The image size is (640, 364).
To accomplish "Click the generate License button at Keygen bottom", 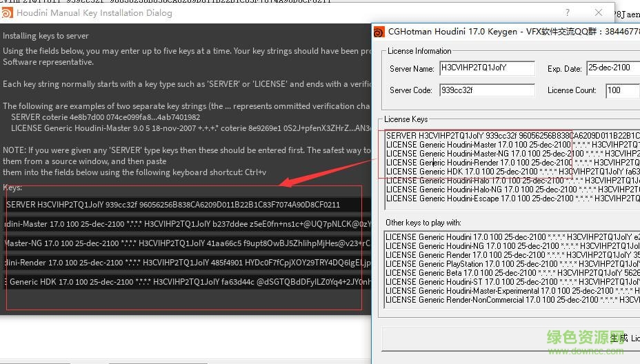I will (x=510, y=338).
